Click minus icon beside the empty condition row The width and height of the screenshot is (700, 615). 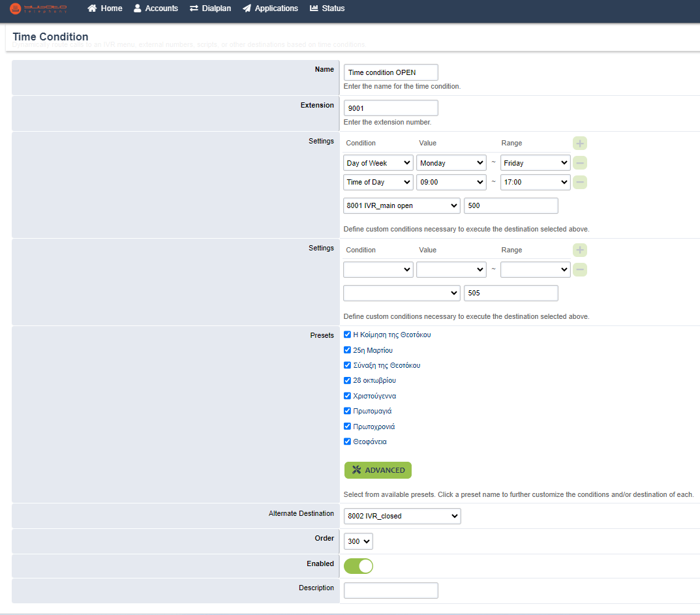(579, 269)
